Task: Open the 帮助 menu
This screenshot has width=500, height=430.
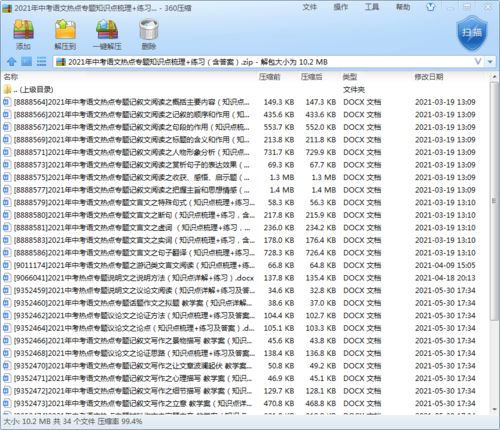Action: (403, 7)
